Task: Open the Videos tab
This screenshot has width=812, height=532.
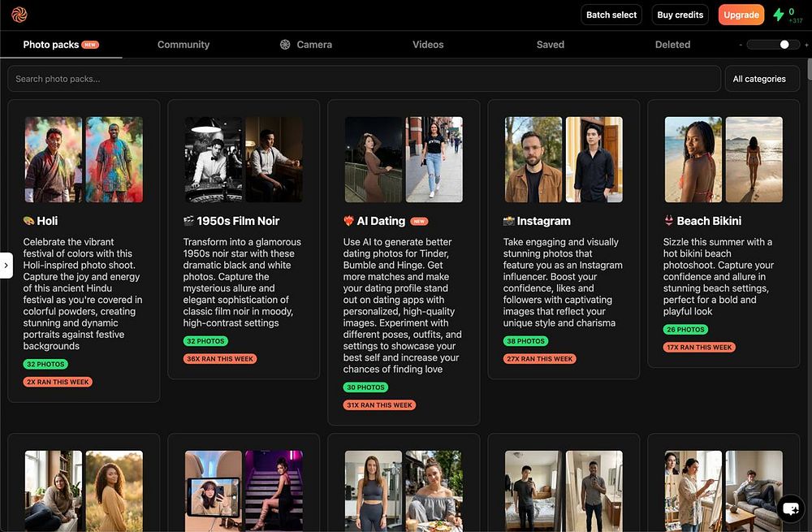Action: point(428,45)
